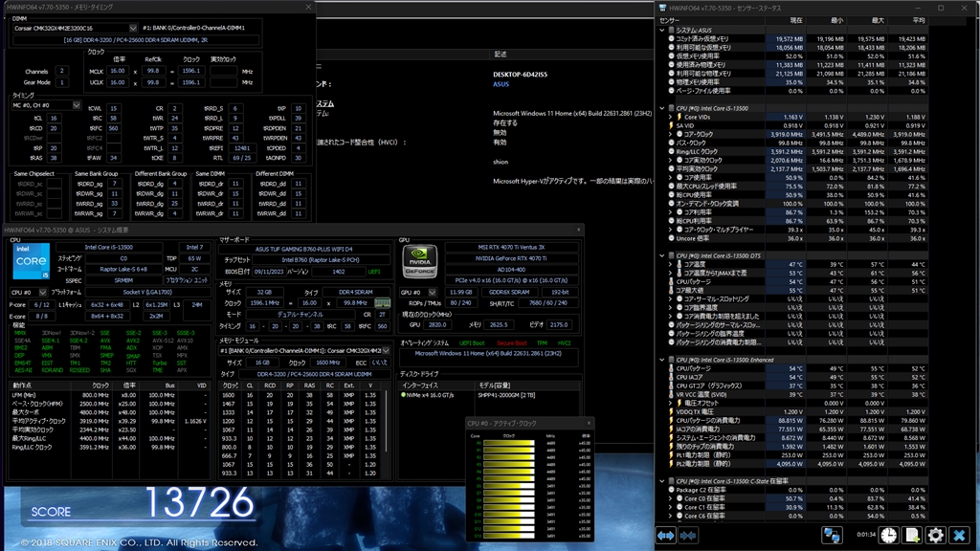Click the clock reset-timer icon
The width and height of the screenshot is (980, 551).
(x=889, y=536)
